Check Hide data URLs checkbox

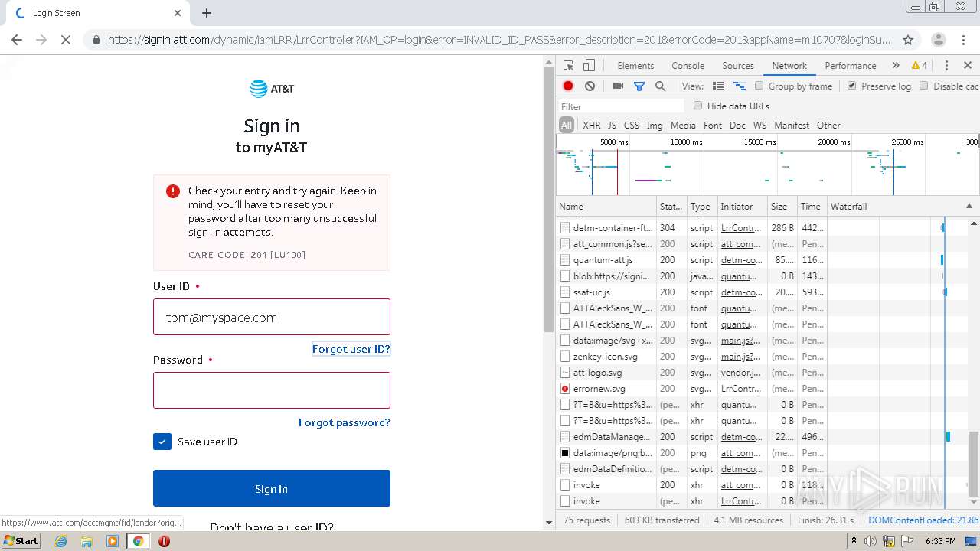pos(697,106)
